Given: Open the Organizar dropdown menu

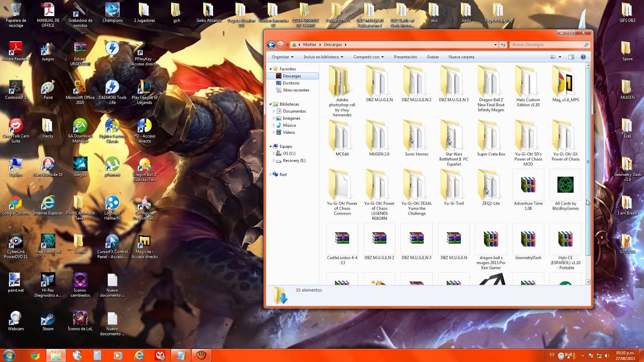Looking at the screenshot, I should pyautogui.click(x=282, y=57).
